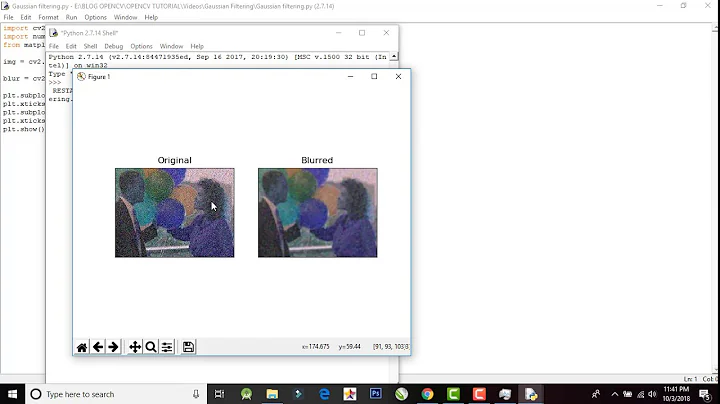Open Run menu in Gaussian filtering editor
This screenshot has width=720, height=404.
pos(71,17)
